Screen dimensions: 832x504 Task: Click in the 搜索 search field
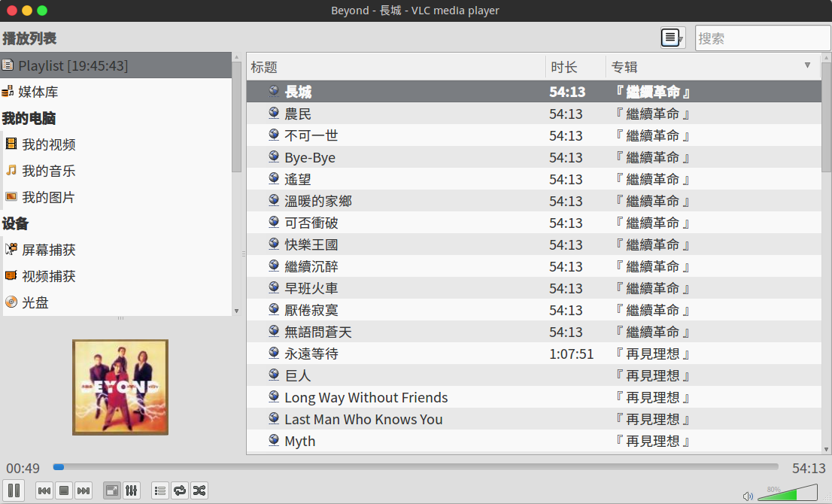coord(760,38)
